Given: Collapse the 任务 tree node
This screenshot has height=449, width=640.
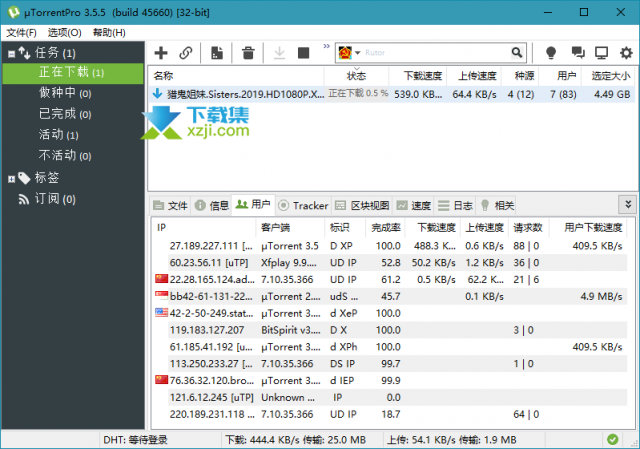Looking at the screenshot, I should pyautogui.click(x=11, y=53).
